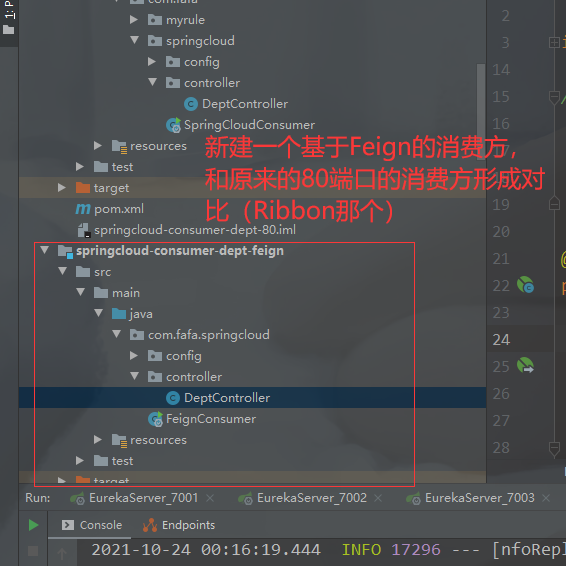Expand the orange target folder
Viewport: 566px width, 566px height.
tap(61, 188)
